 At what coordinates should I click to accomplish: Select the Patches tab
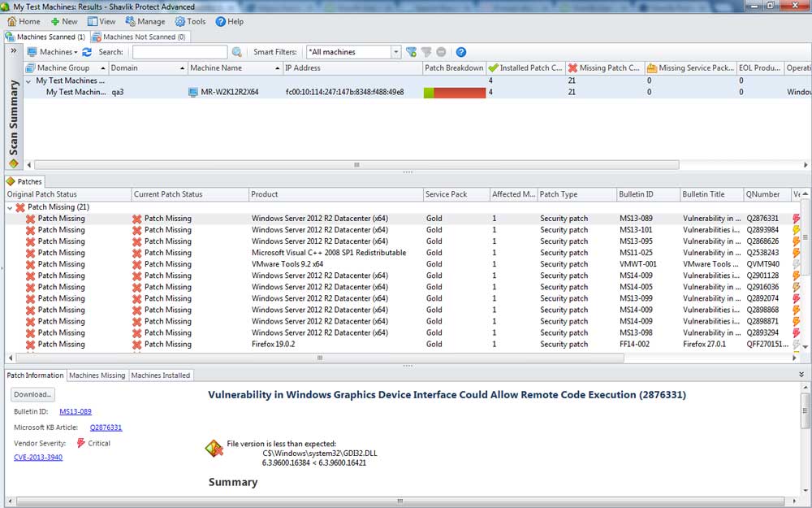click(x=24, y=181)
